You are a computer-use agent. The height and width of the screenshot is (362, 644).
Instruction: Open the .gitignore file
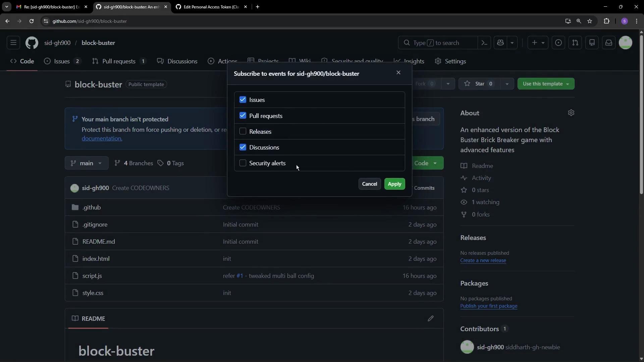tap(95, 225)
